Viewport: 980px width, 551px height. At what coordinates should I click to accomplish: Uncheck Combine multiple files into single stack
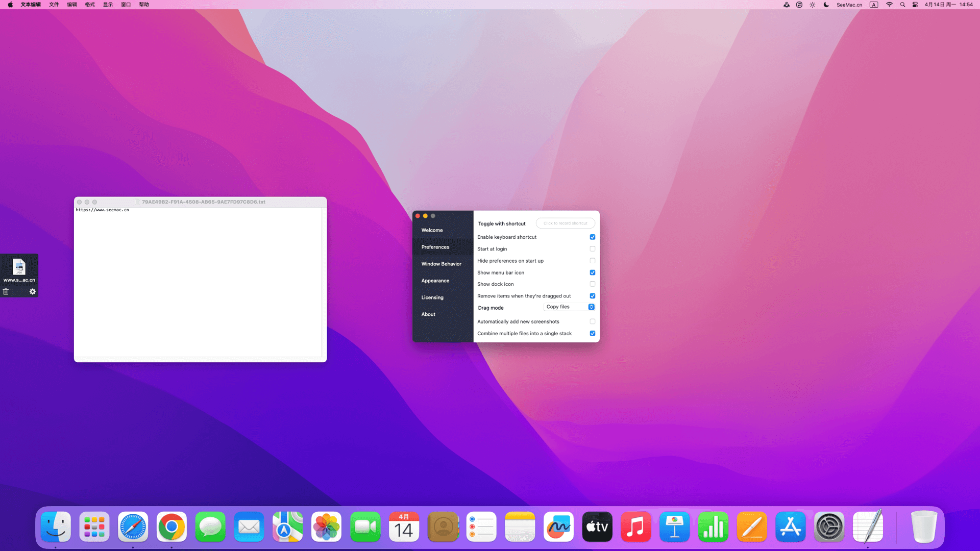593,334
